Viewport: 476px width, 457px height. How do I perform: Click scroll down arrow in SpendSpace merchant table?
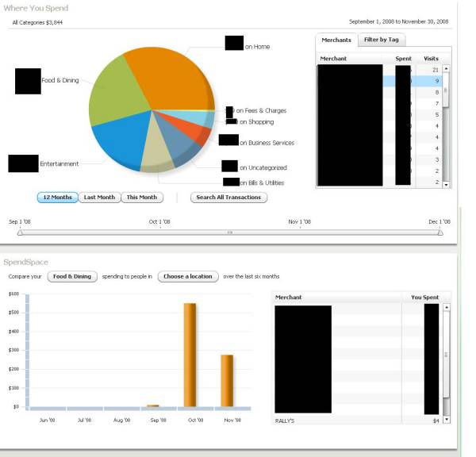click(x=446, y=419)
